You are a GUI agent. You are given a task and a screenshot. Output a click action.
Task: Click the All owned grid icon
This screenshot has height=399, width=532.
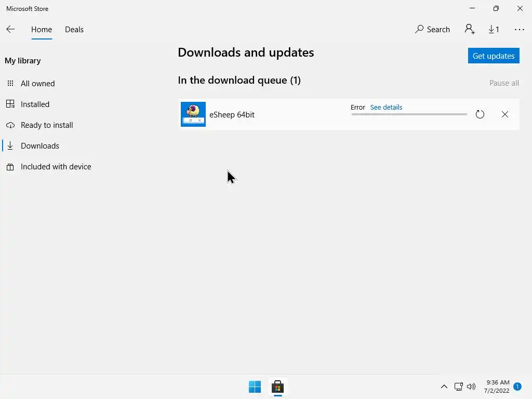click(x=10, y=84)
